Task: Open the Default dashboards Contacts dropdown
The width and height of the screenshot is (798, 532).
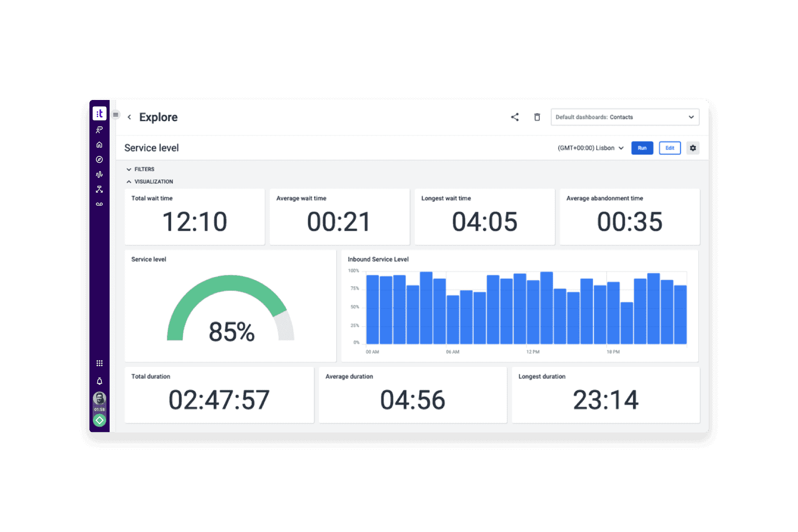Action: [625, 117]
